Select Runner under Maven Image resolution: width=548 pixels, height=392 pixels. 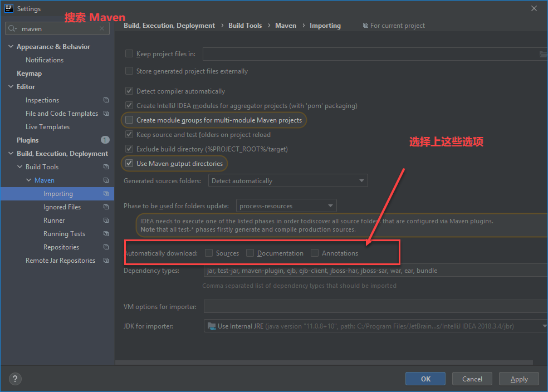tap(54, 220)
